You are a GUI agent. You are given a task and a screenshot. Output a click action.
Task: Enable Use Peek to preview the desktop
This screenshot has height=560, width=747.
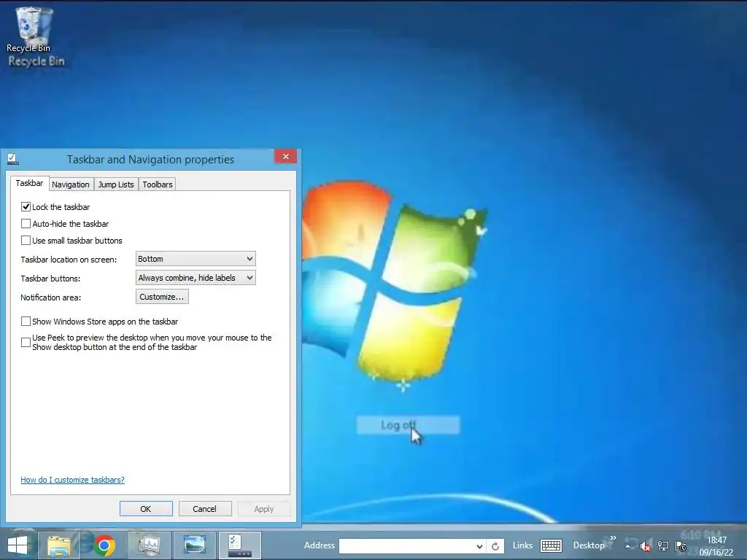pos(26,342)
